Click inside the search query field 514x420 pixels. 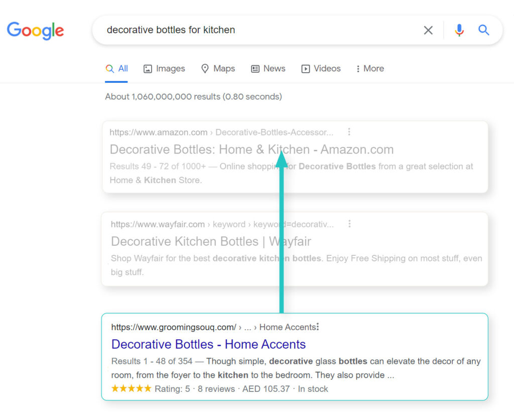(251, 30)
